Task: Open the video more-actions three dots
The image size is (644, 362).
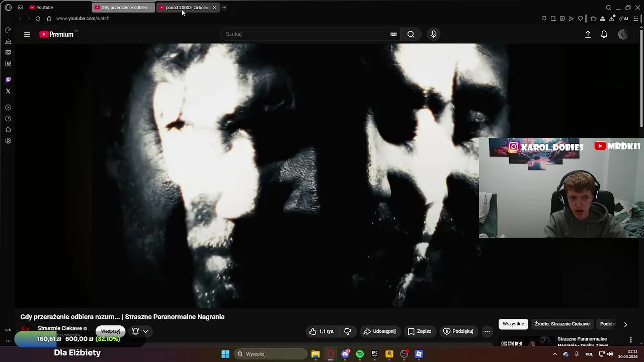Action: [487, 331]
